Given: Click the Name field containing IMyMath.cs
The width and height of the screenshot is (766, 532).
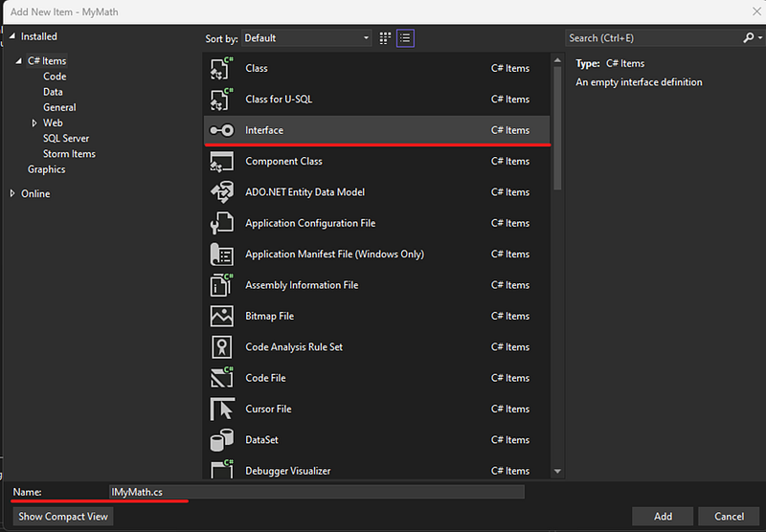Looking at the screenshot, I should [x=317, y=492].
